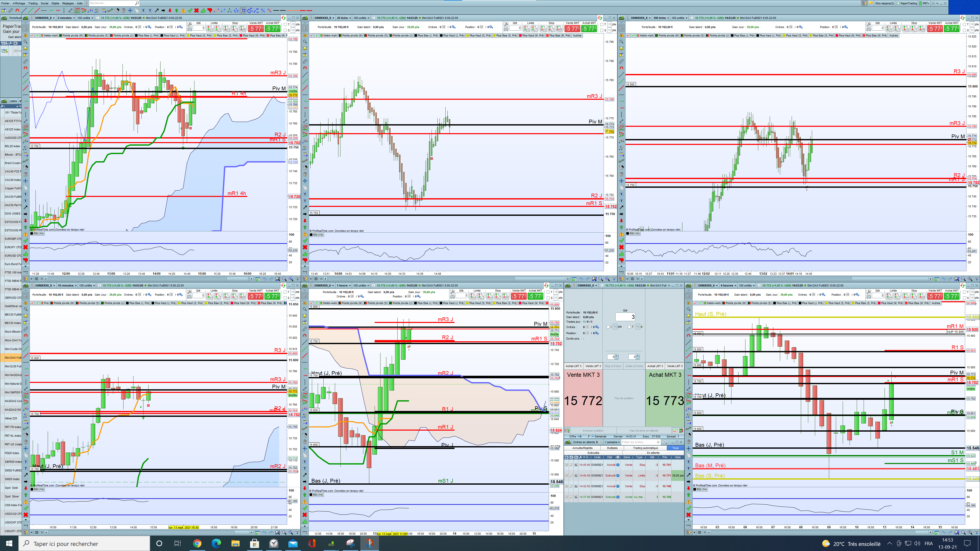Screen dimensions: 980x551
Task: Click the ruler measurement tool
Action: pyautogui.click(x=11, y=11)
